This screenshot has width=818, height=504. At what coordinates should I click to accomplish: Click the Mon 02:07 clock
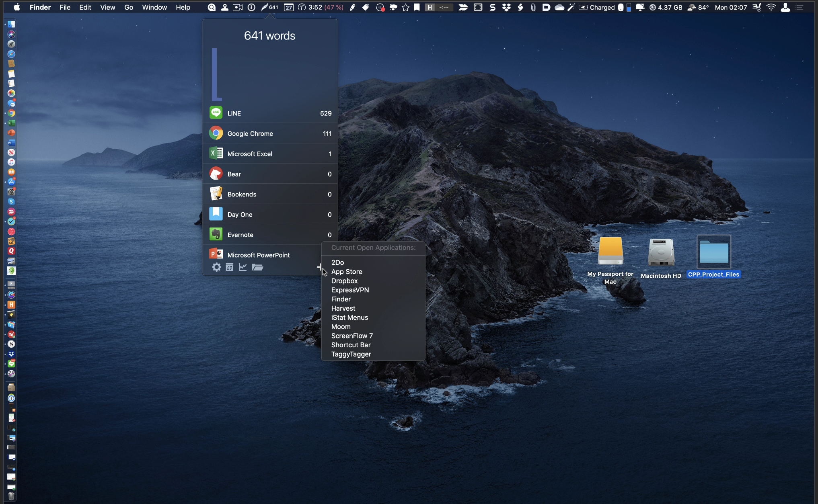[x=731, y=7]
